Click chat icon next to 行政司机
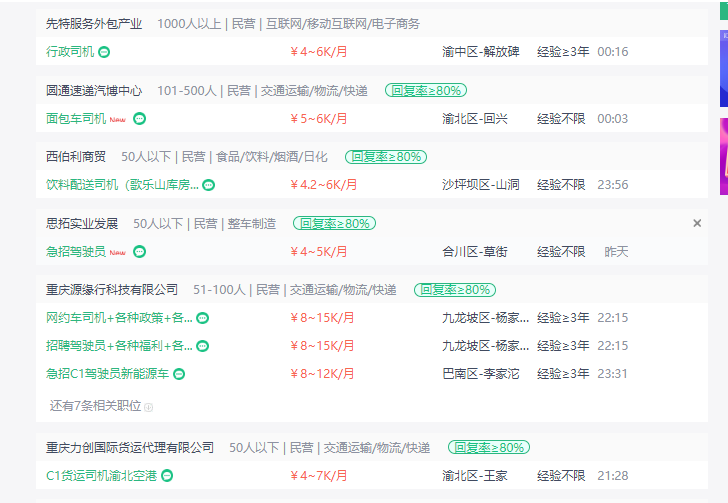 104,52
